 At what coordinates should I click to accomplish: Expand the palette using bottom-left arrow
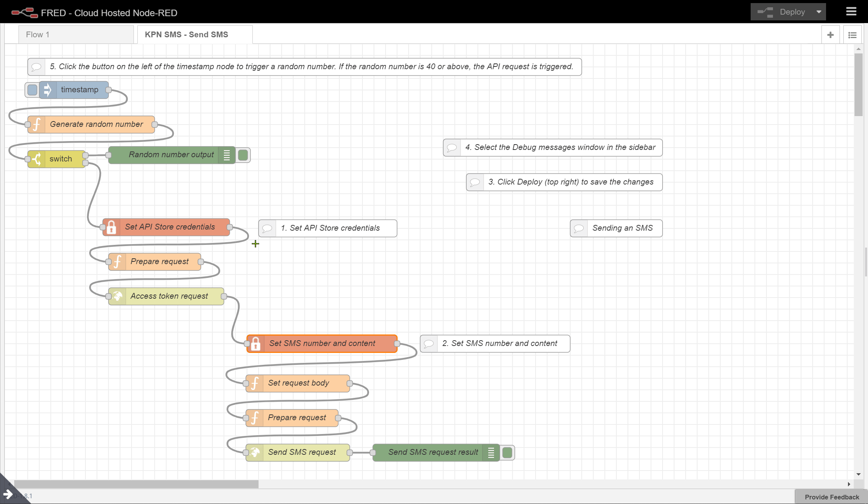tap(7, 494)
